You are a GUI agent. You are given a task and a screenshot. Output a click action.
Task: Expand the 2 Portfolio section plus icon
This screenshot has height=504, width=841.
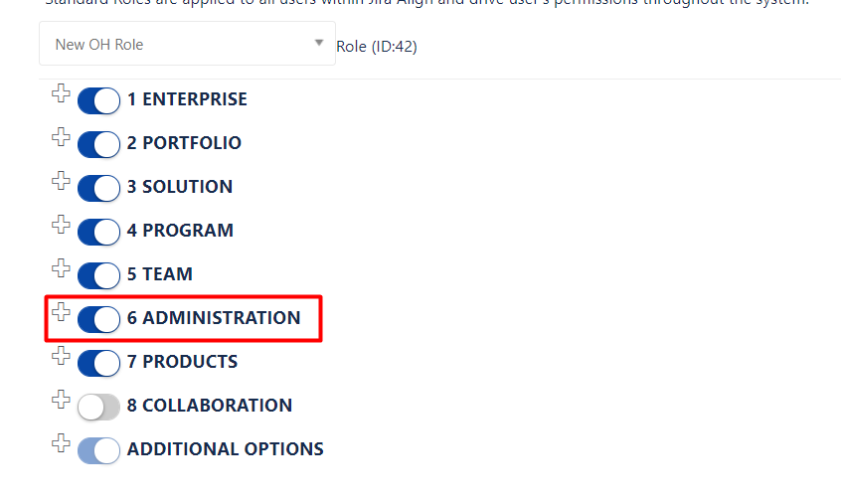[x=61, y=137]
